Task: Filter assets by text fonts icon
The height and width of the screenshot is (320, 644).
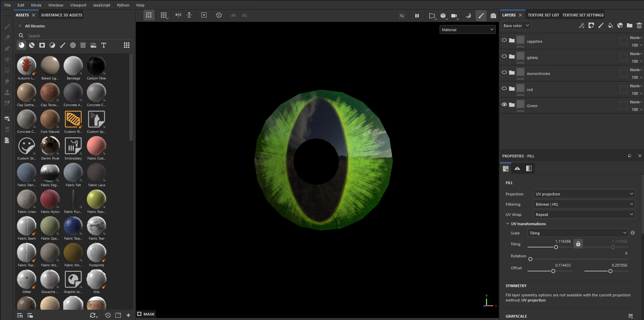Action: tap(104, 45)
